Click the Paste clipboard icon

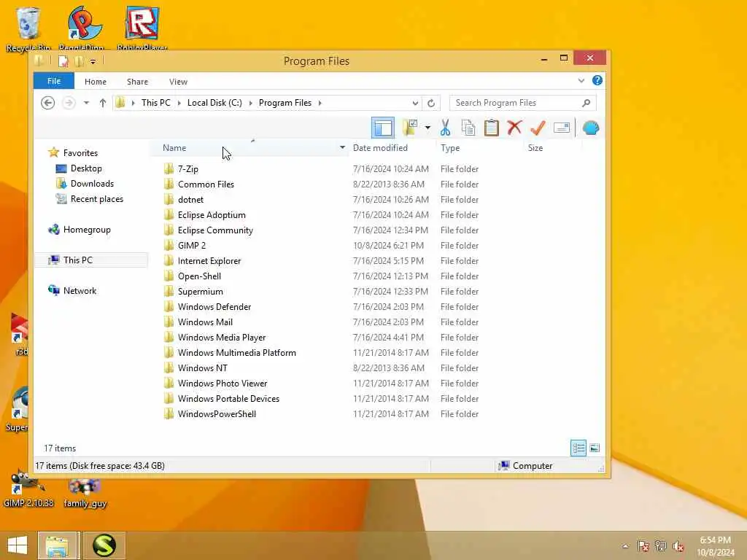pyautogui.click(x=491, y=128)
